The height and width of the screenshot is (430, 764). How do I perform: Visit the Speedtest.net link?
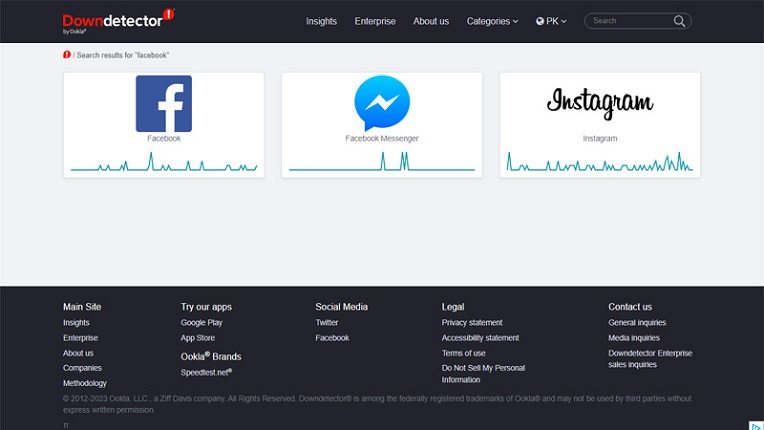pyautogui.click(x=206, y=371)
